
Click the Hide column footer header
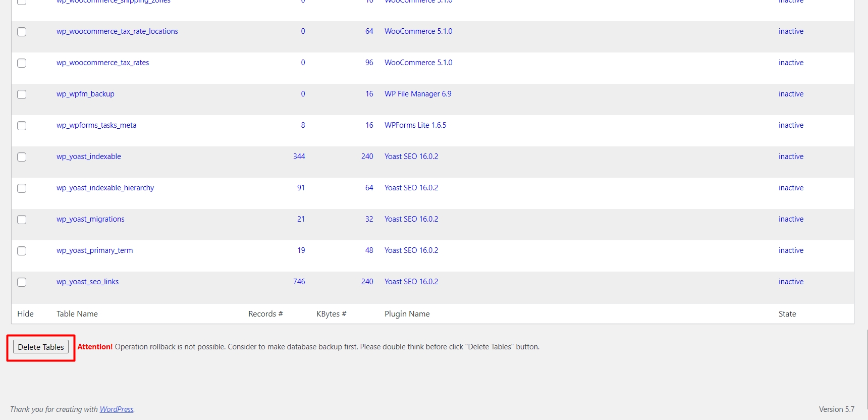pyautogui.click(x=25, y=314)
